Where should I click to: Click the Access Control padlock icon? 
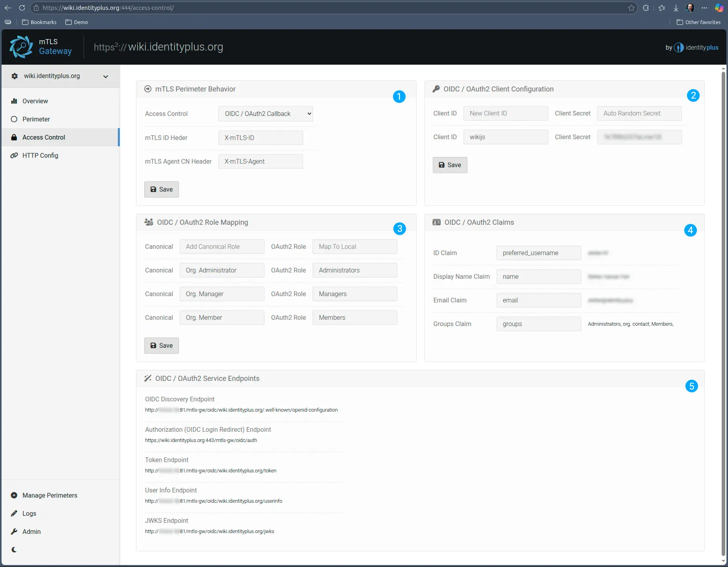14,137
